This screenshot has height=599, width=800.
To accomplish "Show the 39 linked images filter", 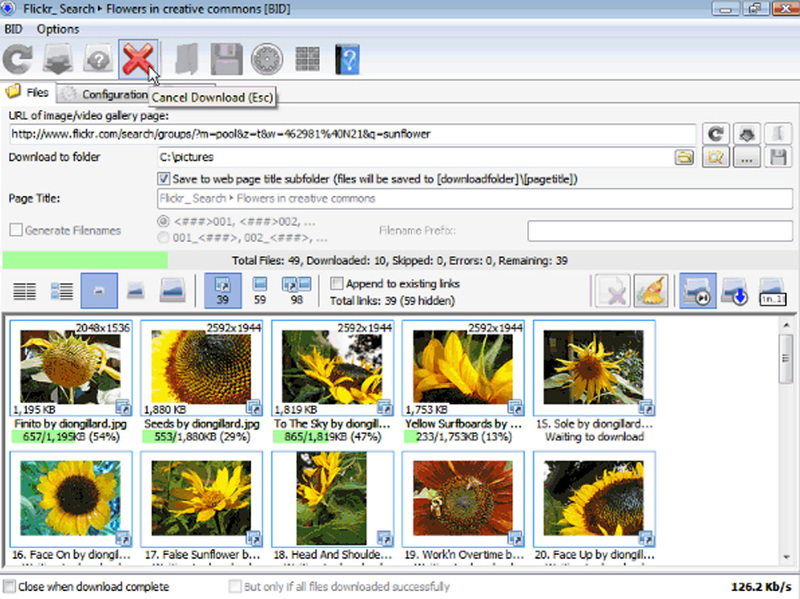I will tap(222, 291).
